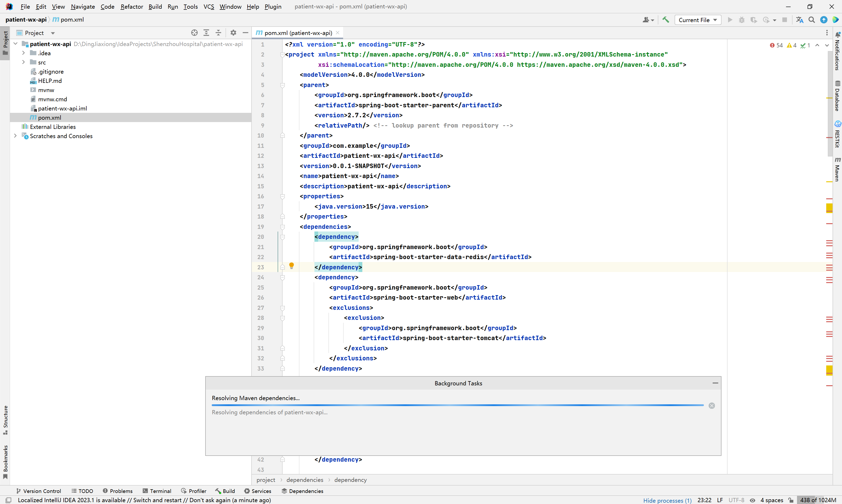
Task: Open the Services tool window
Action: pyautogui.click(x=257, y=491)
